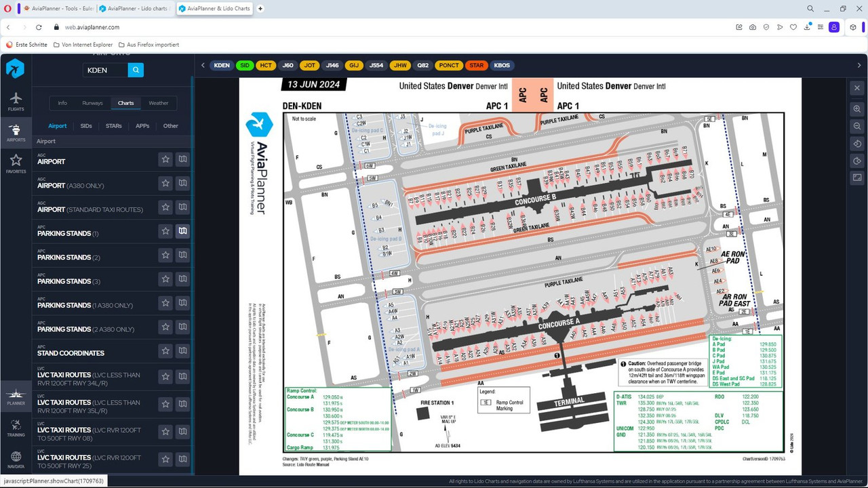
Task: Open a new browser tab with plus button
Action: pyautogui.click(x=260, y=9)
